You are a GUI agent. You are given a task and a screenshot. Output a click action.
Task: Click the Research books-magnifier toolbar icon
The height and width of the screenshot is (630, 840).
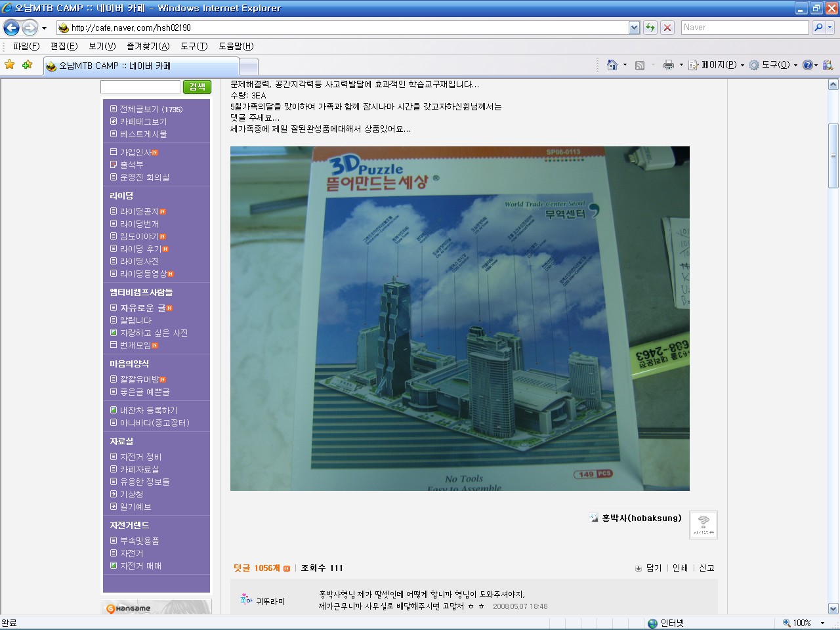coord(828,65)
